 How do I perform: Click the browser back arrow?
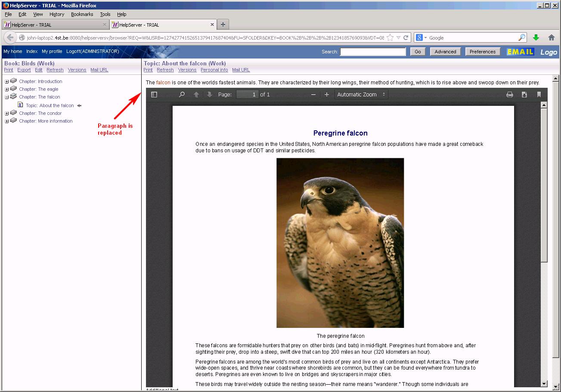coord(11,37)
